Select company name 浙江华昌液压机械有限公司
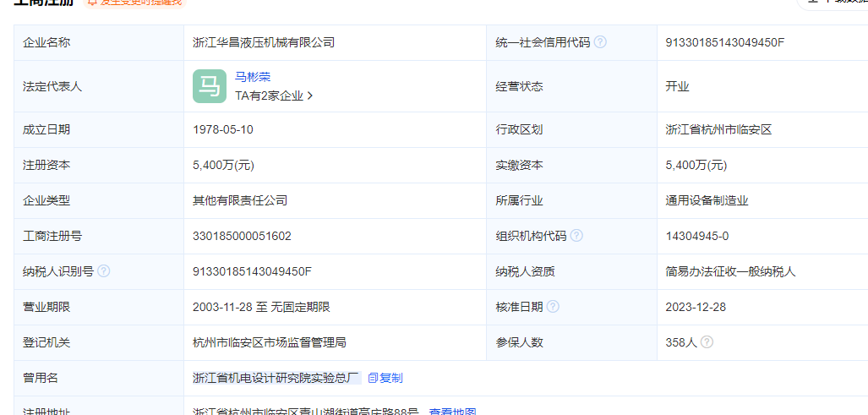 click(x=264, y=42)
